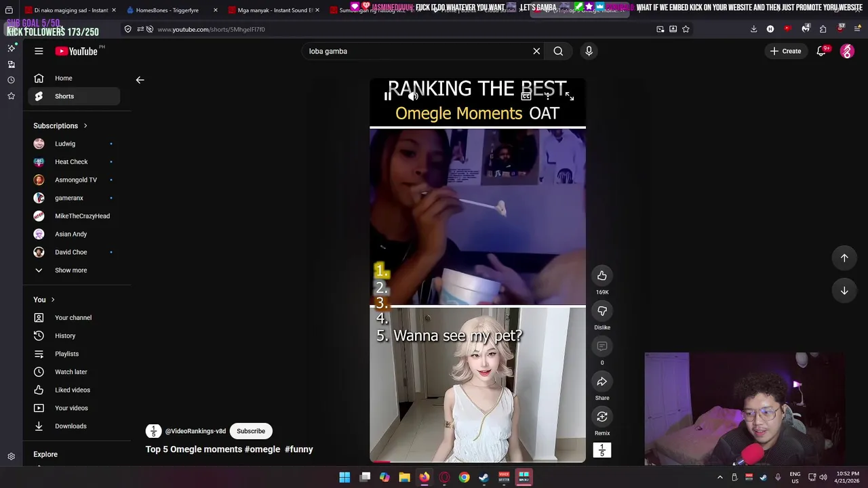
Task: Open Downloads in the sidebar
Action: pos(74,426)
